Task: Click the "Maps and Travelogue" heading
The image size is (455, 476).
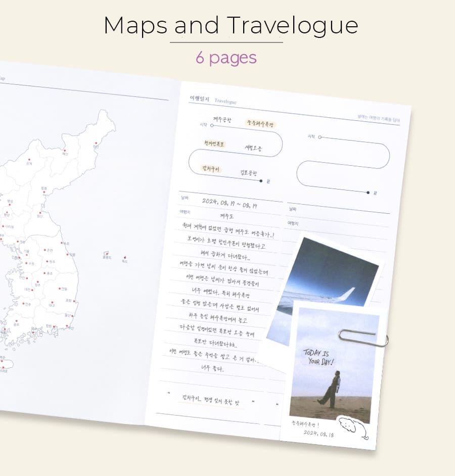Action: (x=231, y=26)
